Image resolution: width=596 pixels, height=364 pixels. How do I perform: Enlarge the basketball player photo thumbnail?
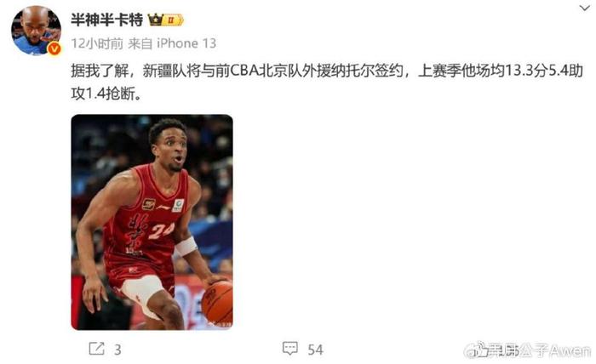pos(152,222)
